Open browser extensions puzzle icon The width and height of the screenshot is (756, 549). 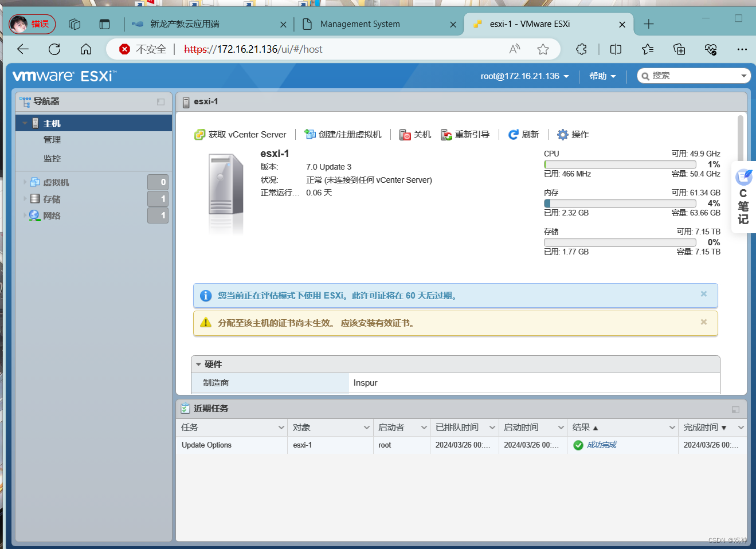pyautogui.click(x=581, y=49)
